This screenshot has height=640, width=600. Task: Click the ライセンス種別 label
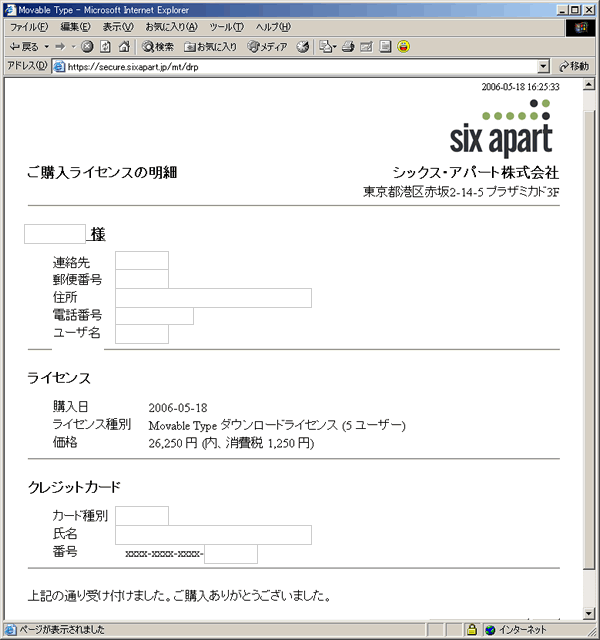(92, 424)
